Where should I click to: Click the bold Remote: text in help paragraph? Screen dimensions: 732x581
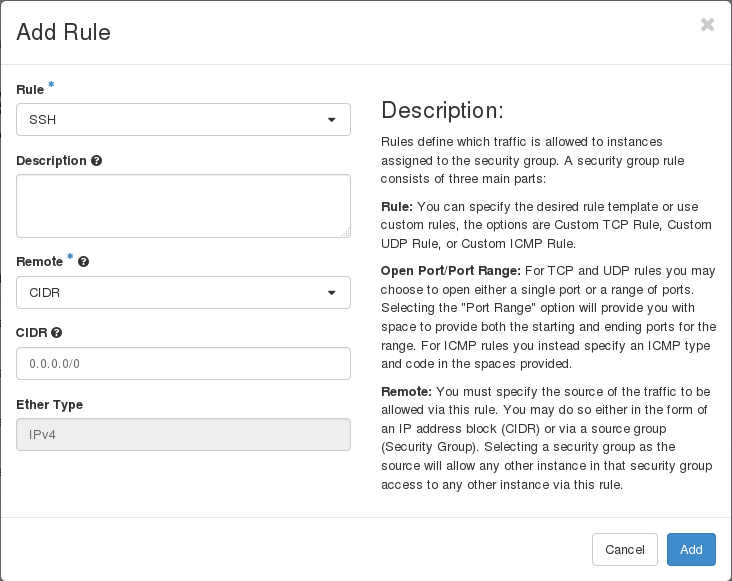pyautogui.click(x=405, y=392)
